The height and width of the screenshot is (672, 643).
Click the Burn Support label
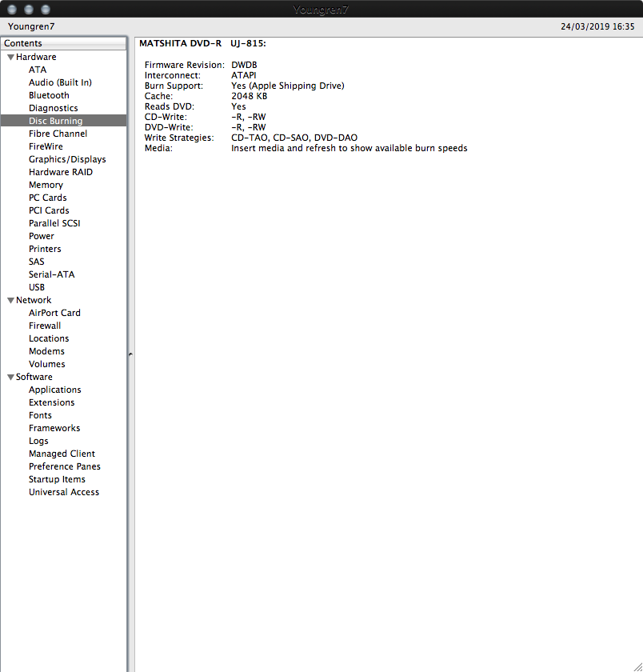pos(174,86)
